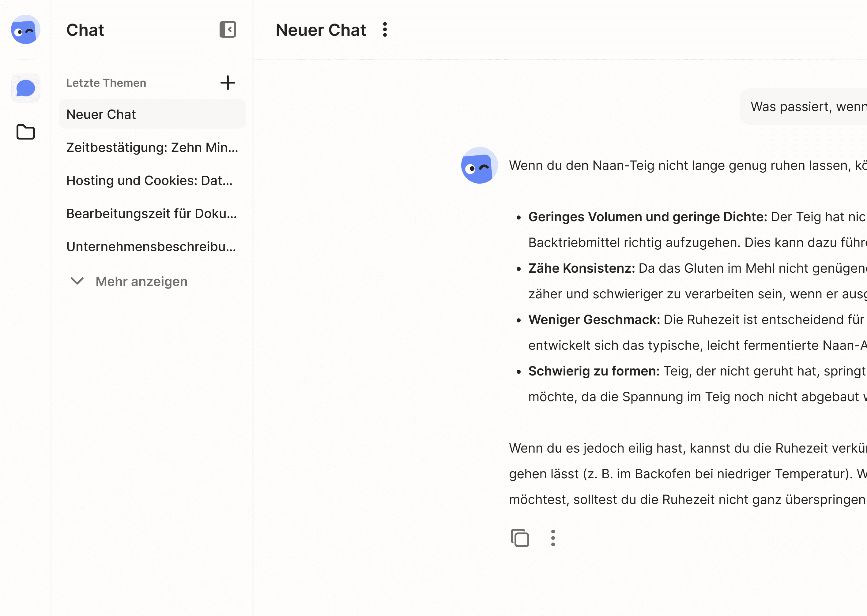Image resolution: width=867 pixels, height=616 pixels.
Task: Copy the assistant response using the copy icon
Action: [x=520, y=538]
